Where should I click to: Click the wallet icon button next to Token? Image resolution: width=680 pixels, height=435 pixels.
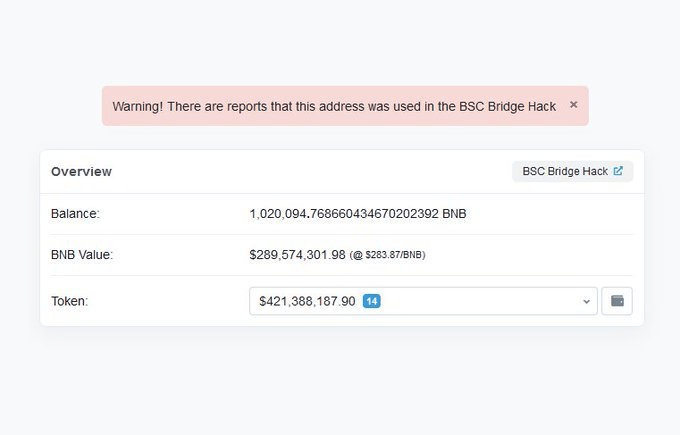pyautogui.click(x=617, y=301)
